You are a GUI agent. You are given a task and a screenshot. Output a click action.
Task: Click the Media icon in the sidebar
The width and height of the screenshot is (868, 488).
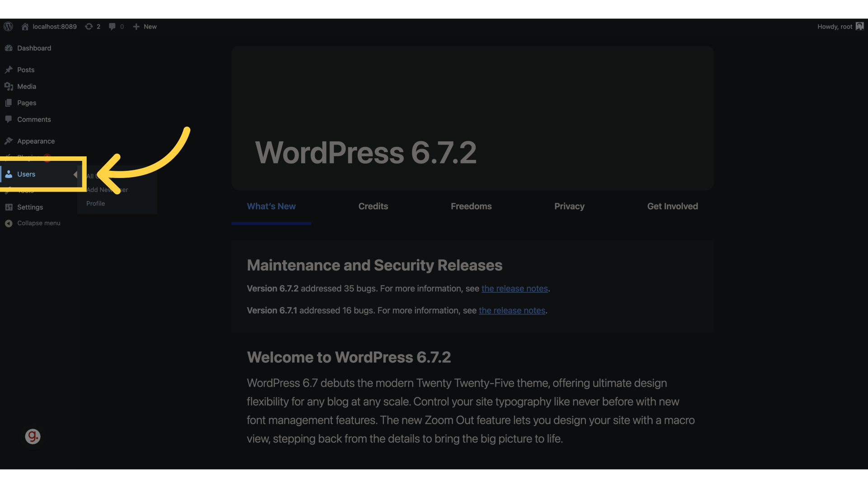[9, 86]
